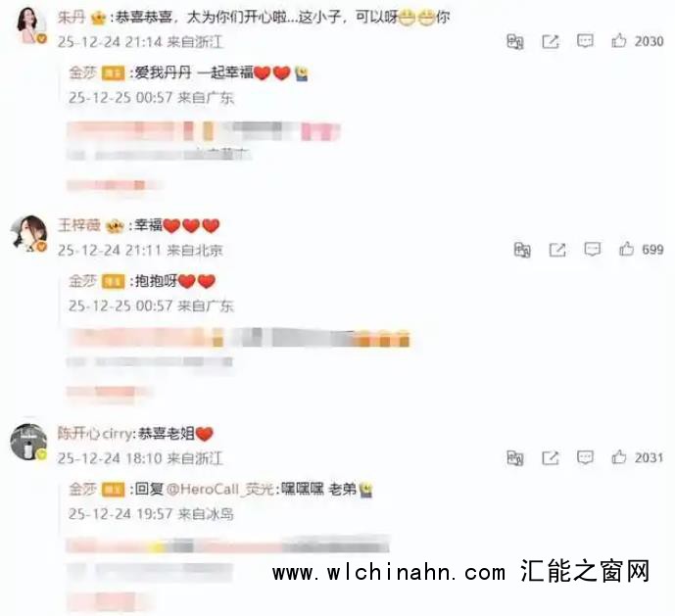
Task: Share 朱丹's comment via forward icon
Action: 551,42
